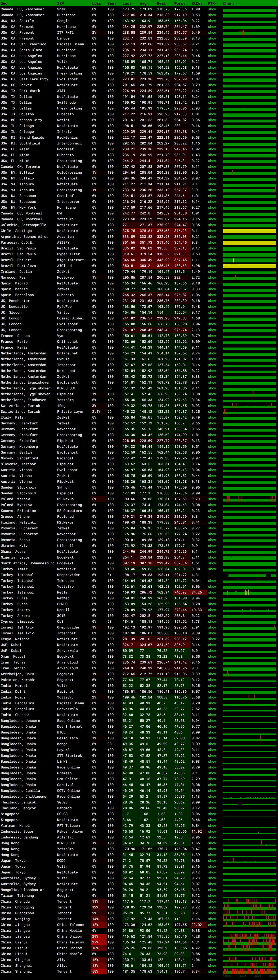Open the yellow chart for Chile Santiago
The height and width of the screenshot is (980, 278).
click(249, 231)
